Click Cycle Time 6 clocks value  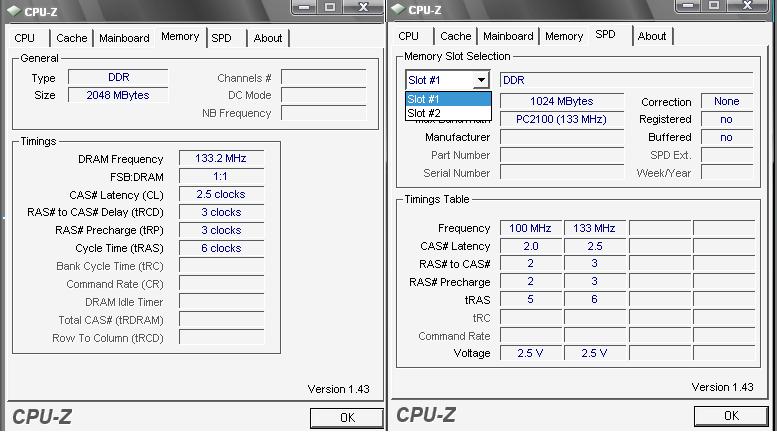[x=221, y=248]
